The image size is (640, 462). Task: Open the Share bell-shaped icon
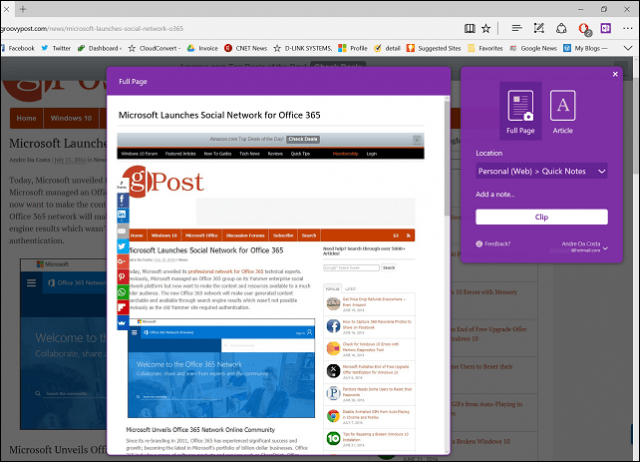561,28
